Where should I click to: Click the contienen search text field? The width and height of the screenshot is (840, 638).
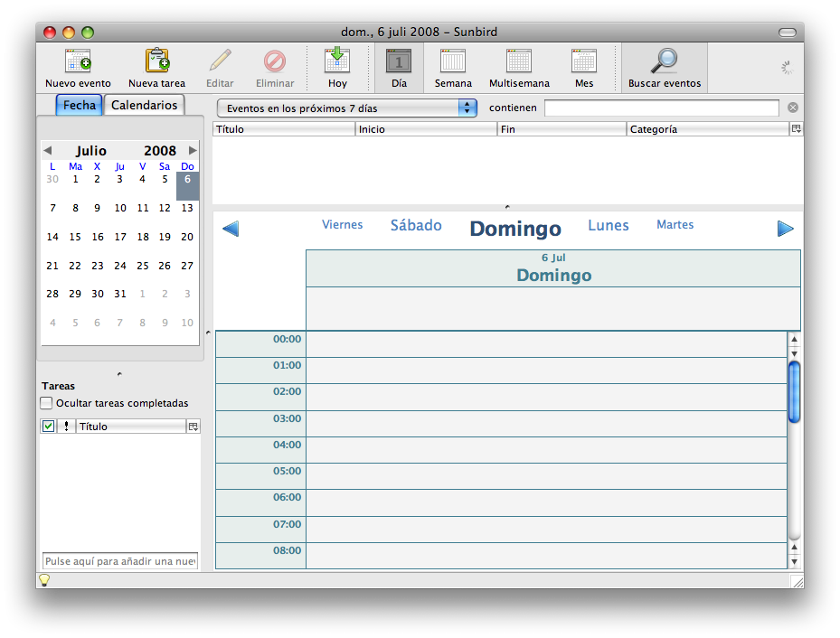662,108
